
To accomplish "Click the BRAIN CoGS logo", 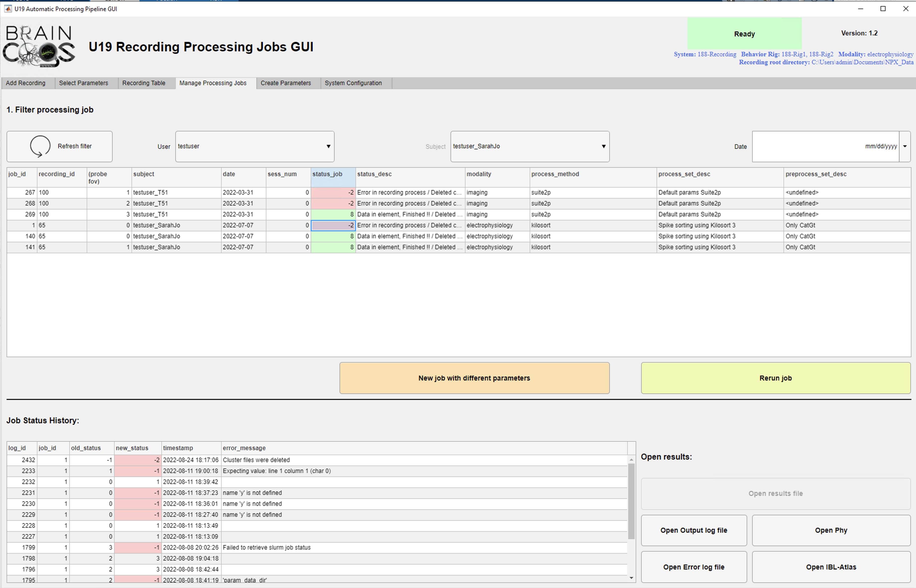I will click(x=39, y=46).
